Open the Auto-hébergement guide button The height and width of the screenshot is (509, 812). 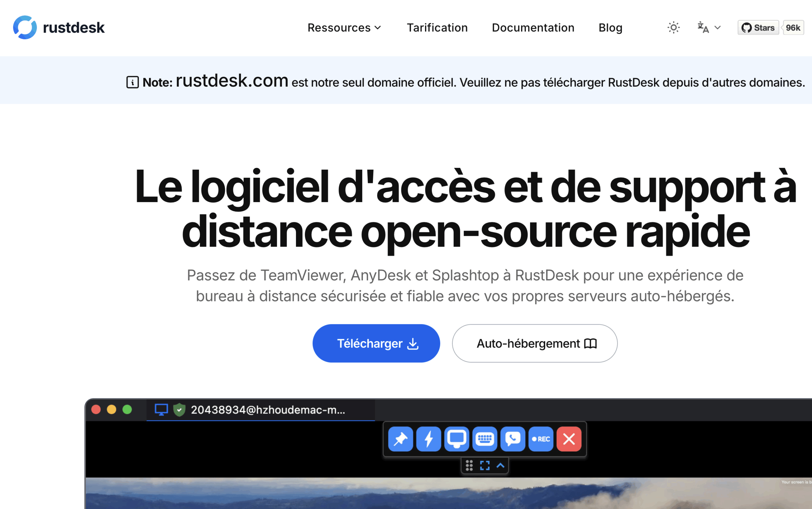click(535, 343)
